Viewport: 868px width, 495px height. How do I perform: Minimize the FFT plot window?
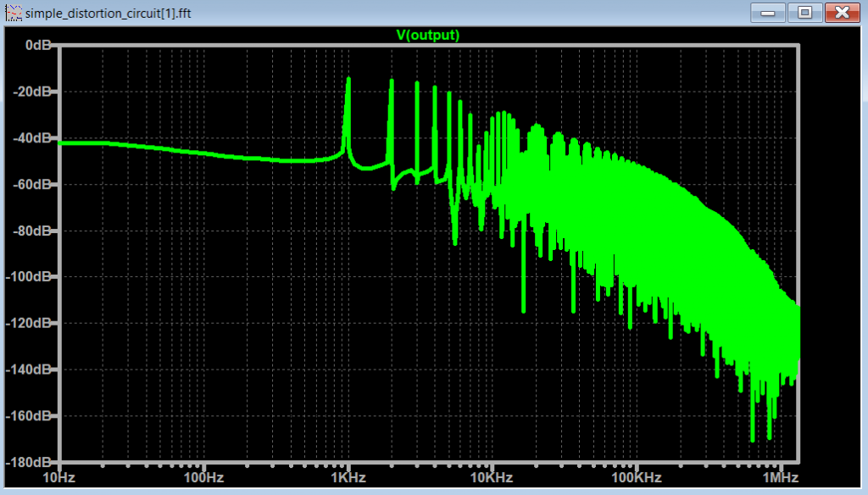pos(766,12)
